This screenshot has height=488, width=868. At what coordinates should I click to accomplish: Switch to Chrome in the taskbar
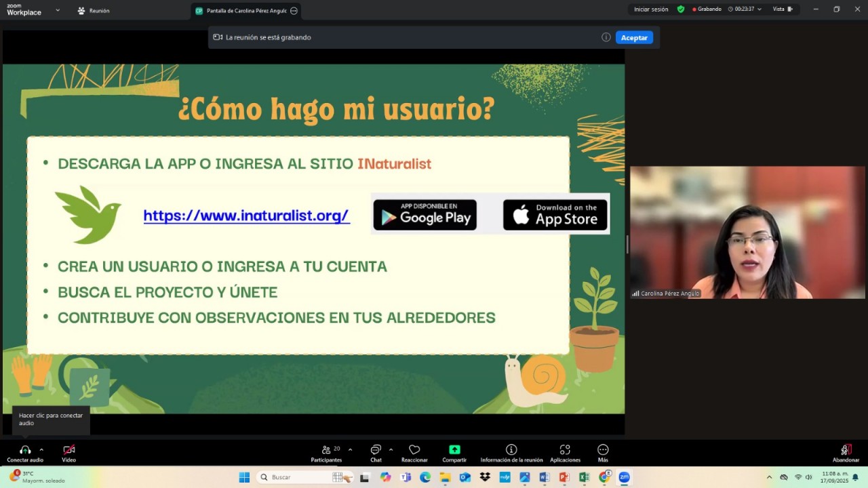(x=604, y=477)
